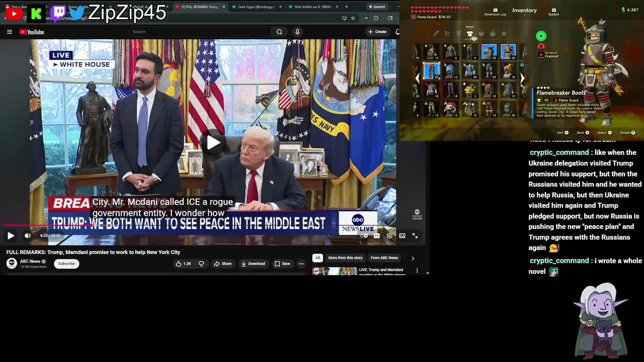Submit search with the magnifier button

click(279, 32)
